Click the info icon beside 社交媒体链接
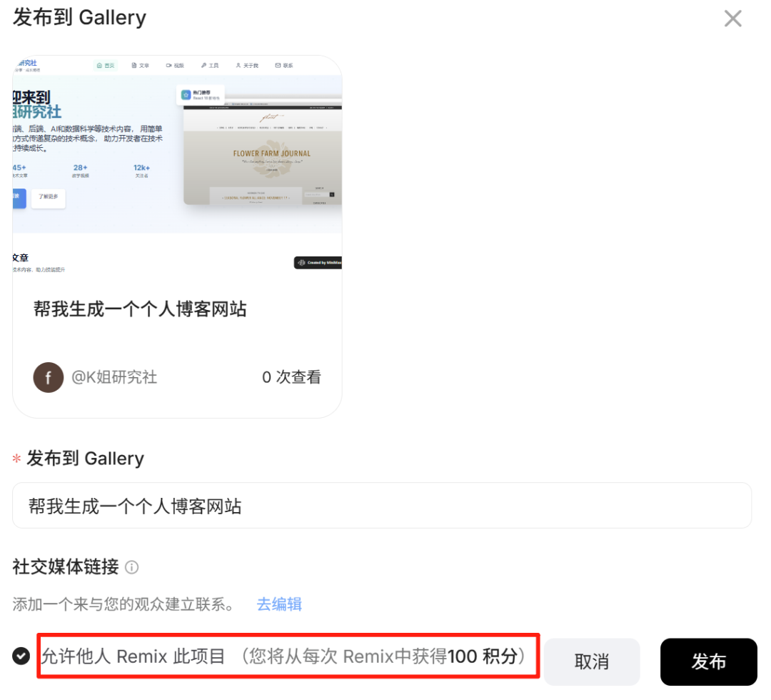Screen dimensions: 771x700 point(132,567)
